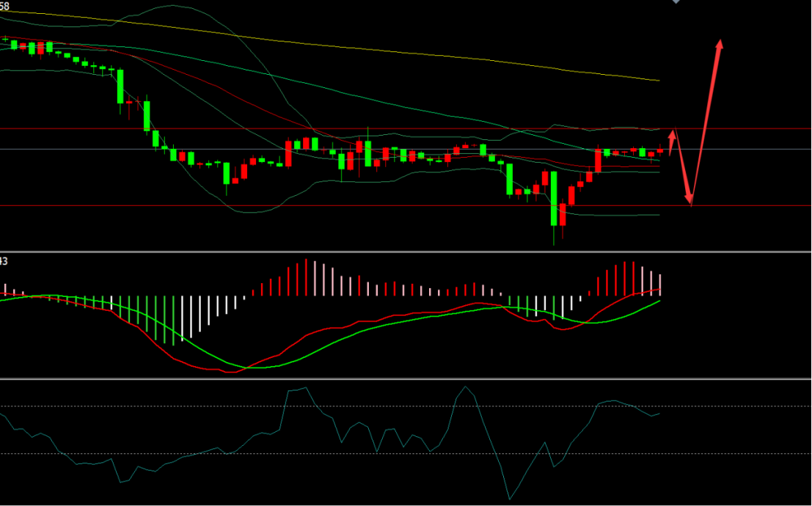
Task: Click the teal oscillator line at its deepest trough
Action: pos(510,499)
